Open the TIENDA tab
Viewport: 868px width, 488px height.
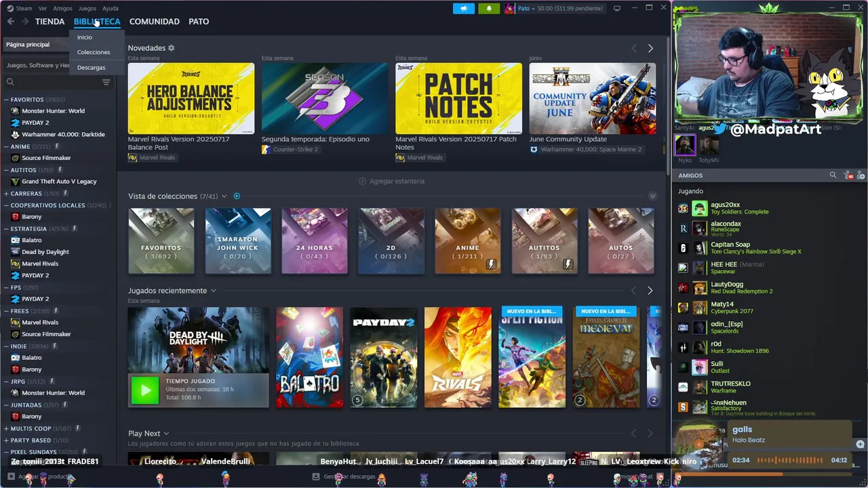click(50, 22)
